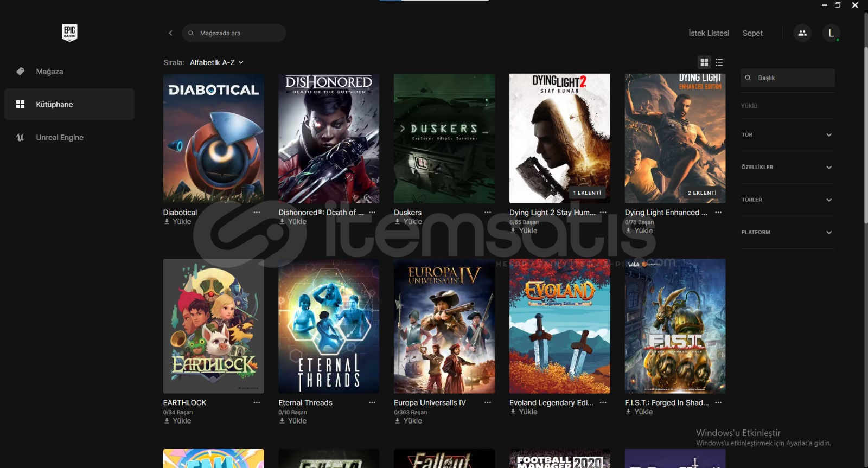
Task: Open the Alfabetik A-Z sort dropdown
Action: pyautogui.click(x=216, y=62)
